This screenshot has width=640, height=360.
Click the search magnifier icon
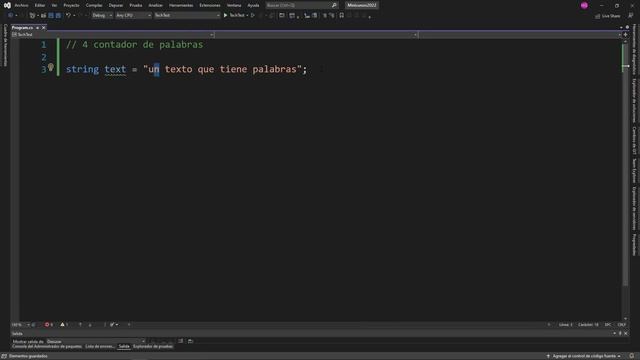334,5
